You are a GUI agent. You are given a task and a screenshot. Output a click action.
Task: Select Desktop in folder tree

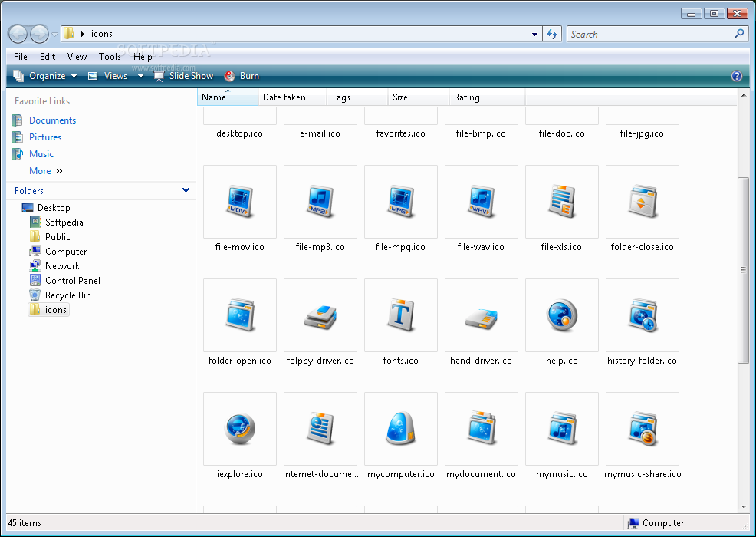click(x=54, y=207)
